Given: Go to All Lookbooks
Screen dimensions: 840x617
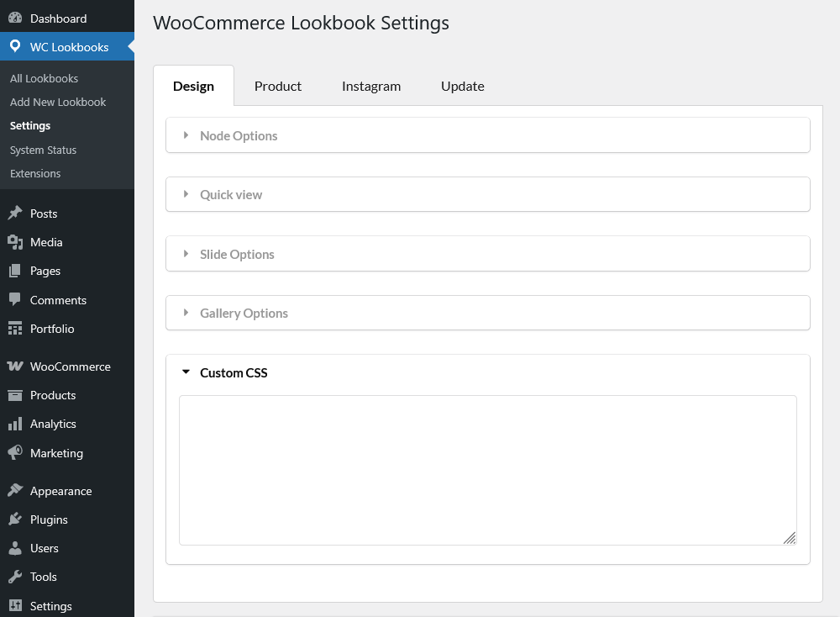Looking at the screenshot, I should pos(44,78).
